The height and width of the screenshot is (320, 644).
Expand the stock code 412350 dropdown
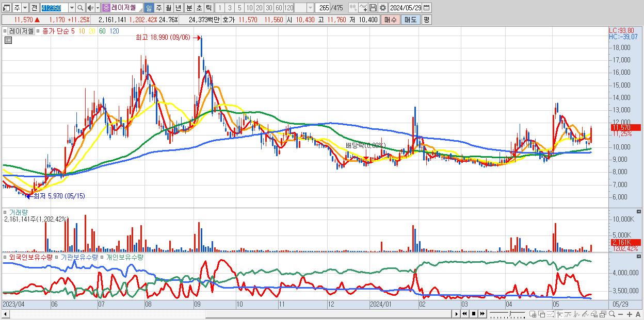pos(72,8)
